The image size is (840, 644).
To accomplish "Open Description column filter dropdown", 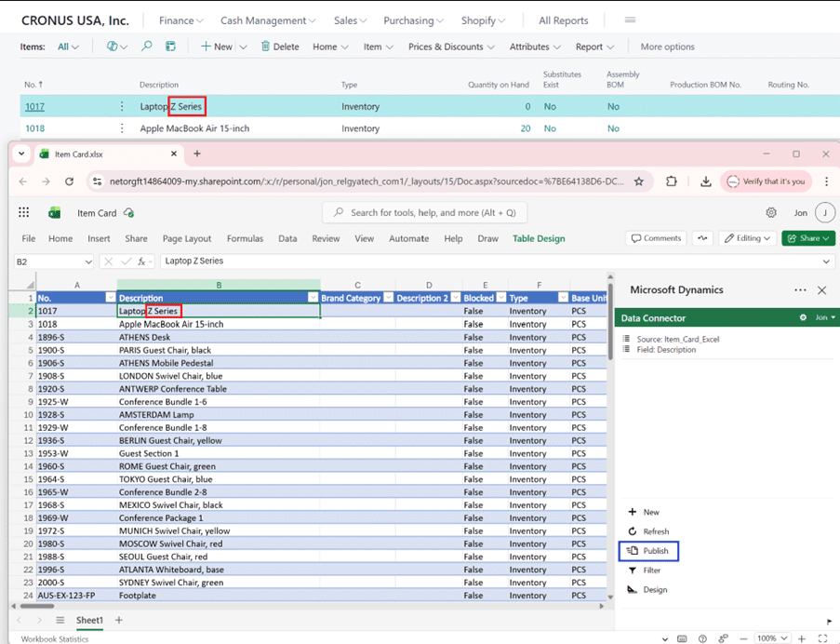I will pyautogui.click(x=313, y=298).
